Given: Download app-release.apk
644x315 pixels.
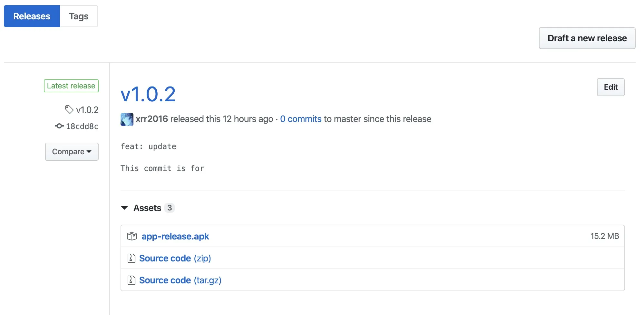Looking at the screenshot, I should click(x=175, y=236).
